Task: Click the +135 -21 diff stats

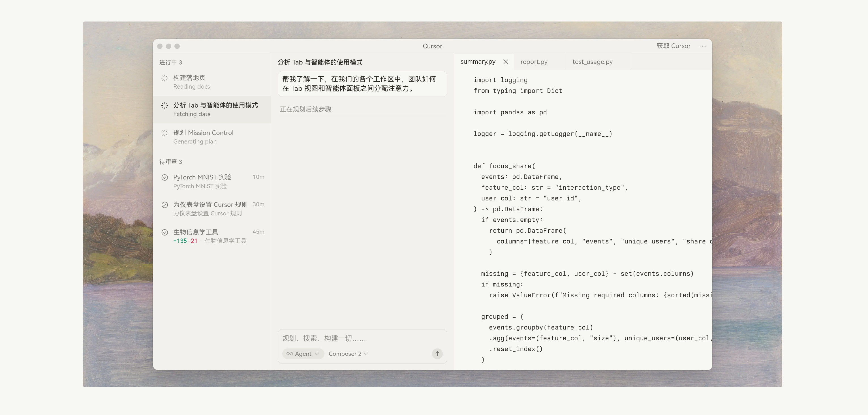Action: tap(185, 241)
